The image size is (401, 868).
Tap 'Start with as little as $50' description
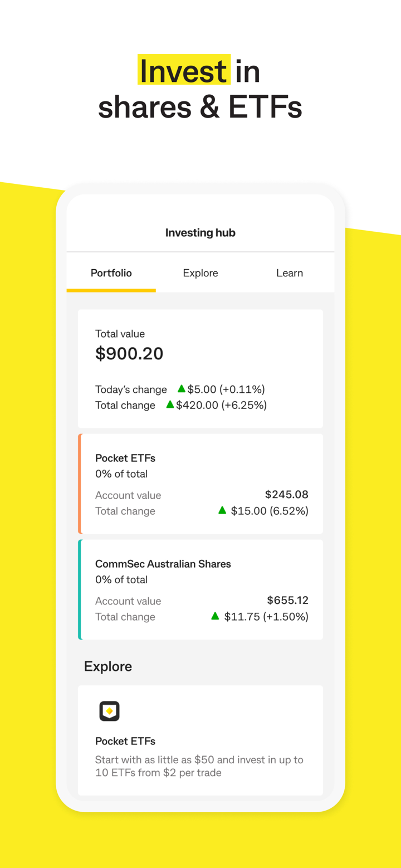(x=199, y=766)
